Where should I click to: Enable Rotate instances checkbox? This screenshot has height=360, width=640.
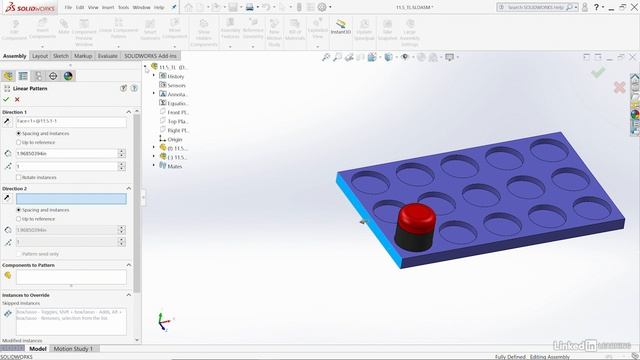point(18,178)
